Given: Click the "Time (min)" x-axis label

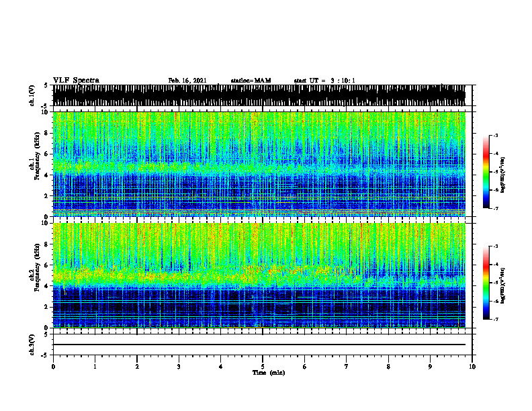Looking at the screenshot, I should (x=269, y=373).
